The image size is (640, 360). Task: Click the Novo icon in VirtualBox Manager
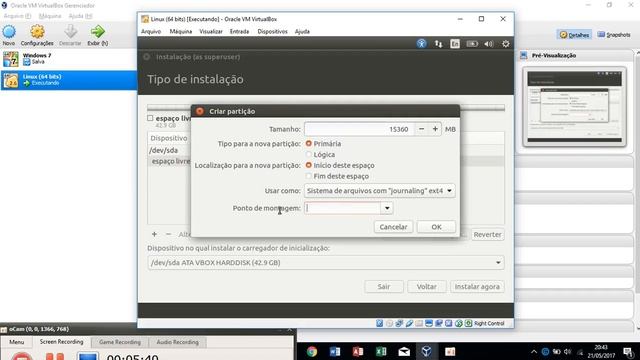9,32
